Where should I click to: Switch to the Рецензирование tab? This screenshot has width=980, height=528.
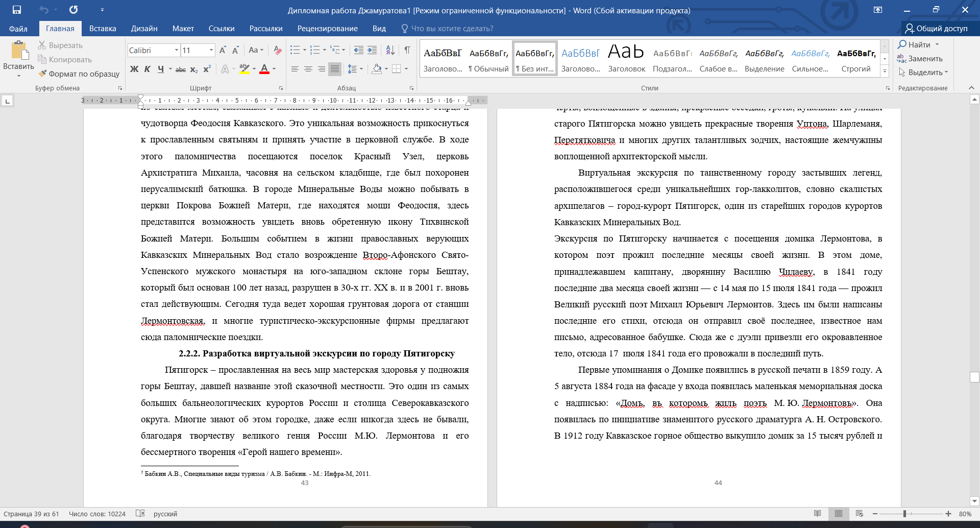tap(327, 29)
